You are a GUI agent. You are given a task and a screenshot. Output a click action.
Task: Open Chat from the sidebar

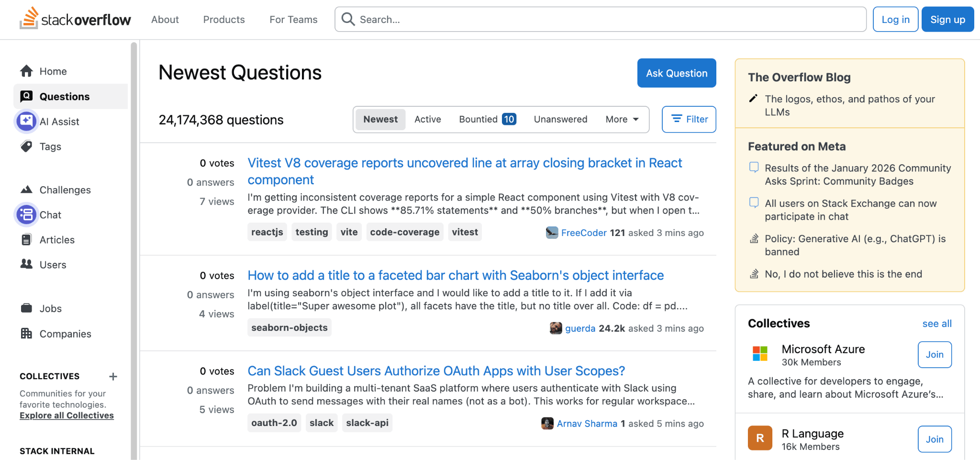click(x=51, y=214)
